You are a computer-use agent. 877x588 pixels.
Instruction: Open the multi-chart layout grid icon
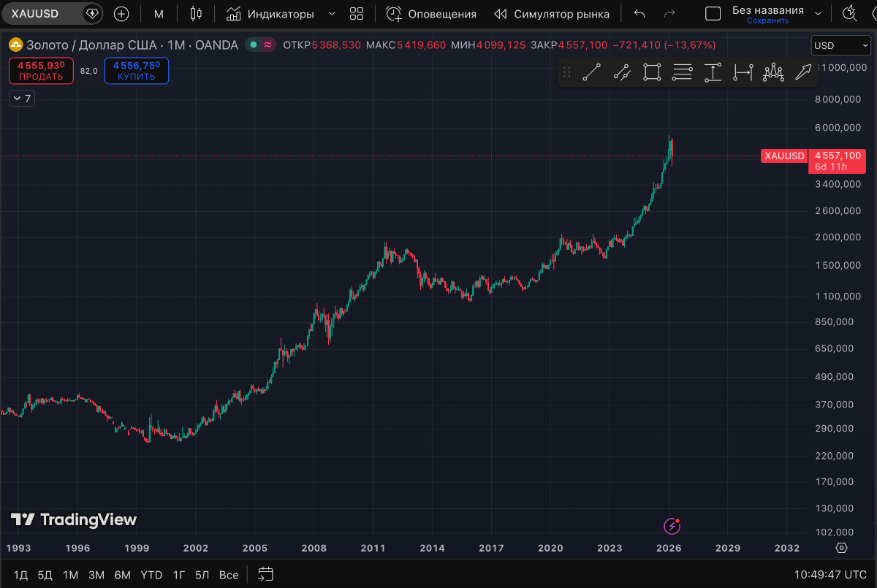click(356, 13)
